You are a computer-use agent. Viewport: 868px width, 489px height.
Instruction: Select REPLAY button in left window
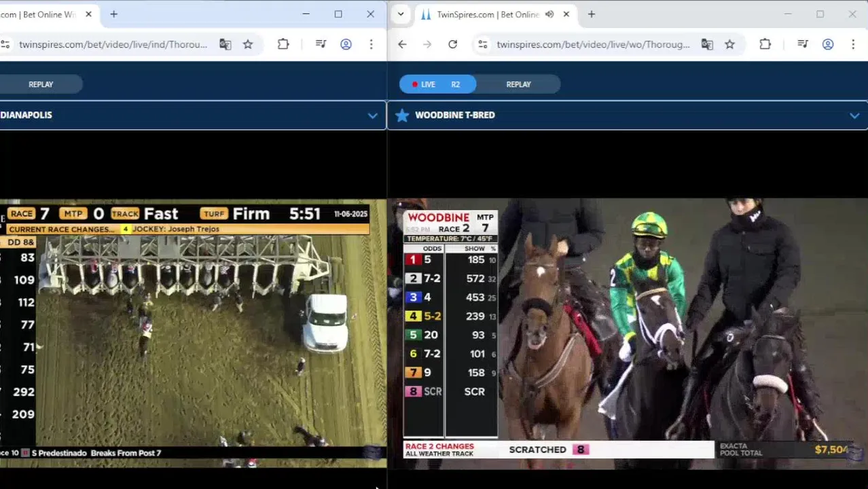(x=41, y=84)
